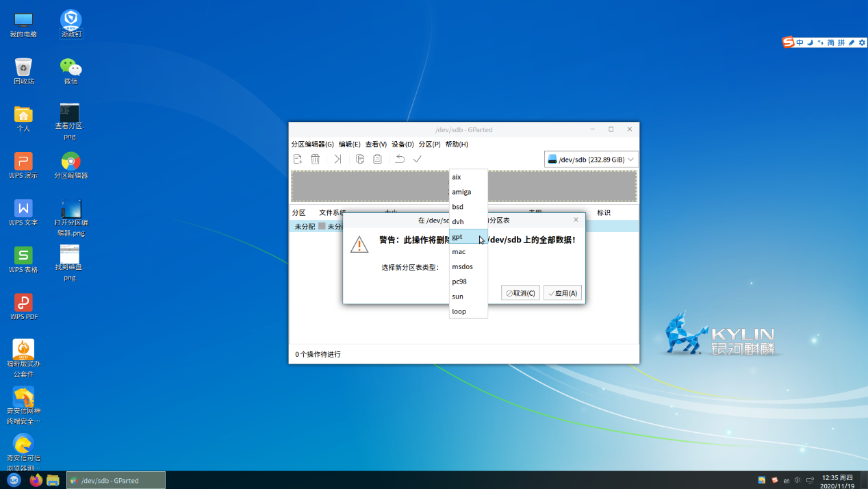
Task: Choose msdos from the partition table list
Action: coord(462,266)
